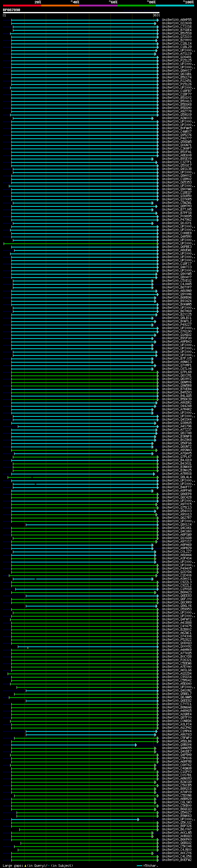Click the UniRef100_A8NXM3 label
Viewport: 197px width, 868px height.
click(177, 778)
